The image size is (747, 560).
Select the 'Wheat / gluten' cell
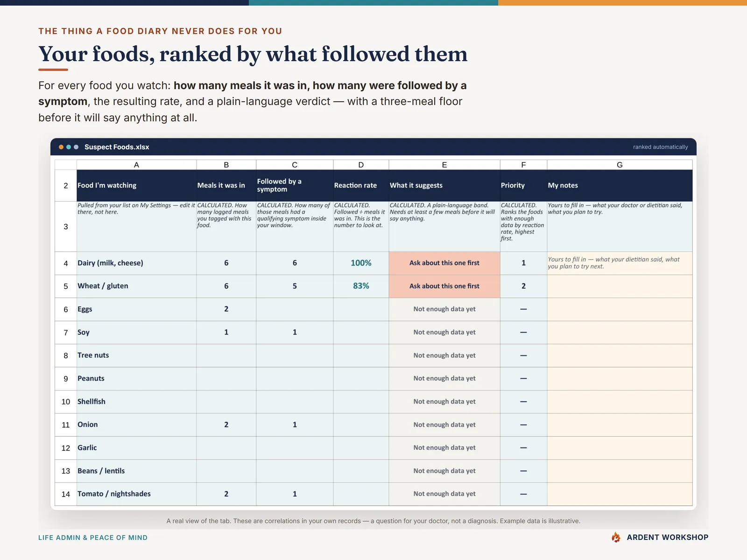(136, 286)
